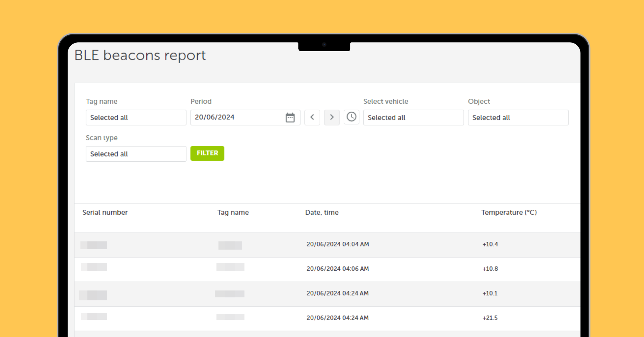The height and width of the screenshot is (337, 644).
Task: Sort by the Tag name column header
Action: 233,212
